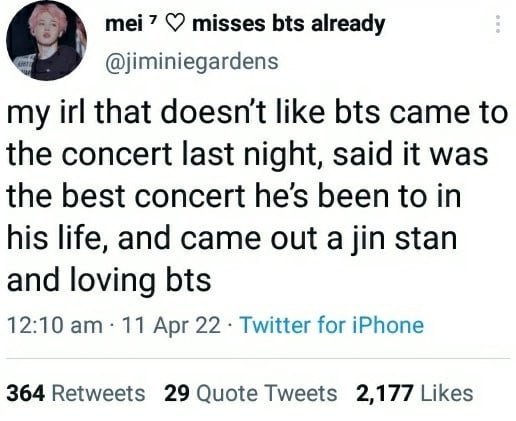This screenshot has height=421, width=516.
Task: Open the three-dot more options menu
Action: click(498, 24)
